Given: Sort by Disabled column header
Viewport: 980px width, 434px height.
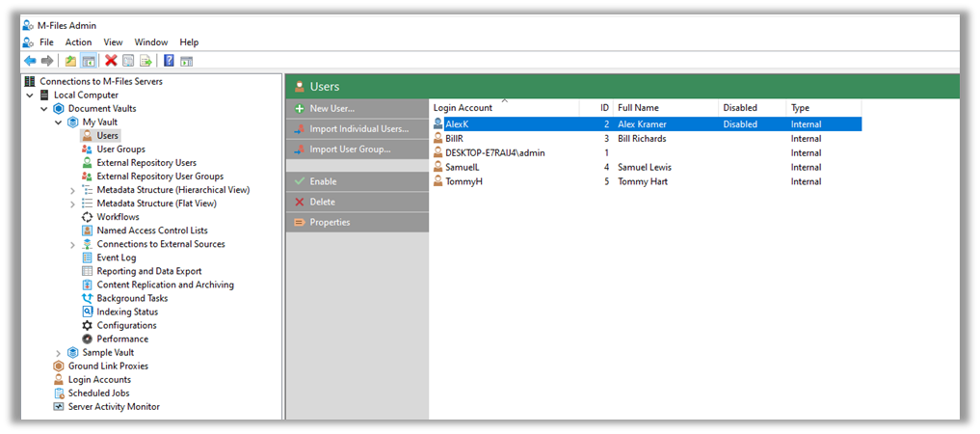Looking at the screenshot, I should (752, 108).
